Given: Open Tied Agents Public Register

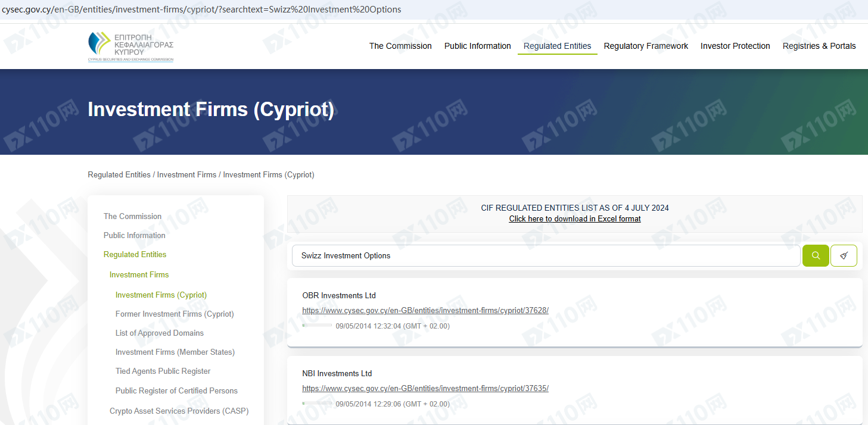Looking at the screenshot, I should [x=163, y=371].
